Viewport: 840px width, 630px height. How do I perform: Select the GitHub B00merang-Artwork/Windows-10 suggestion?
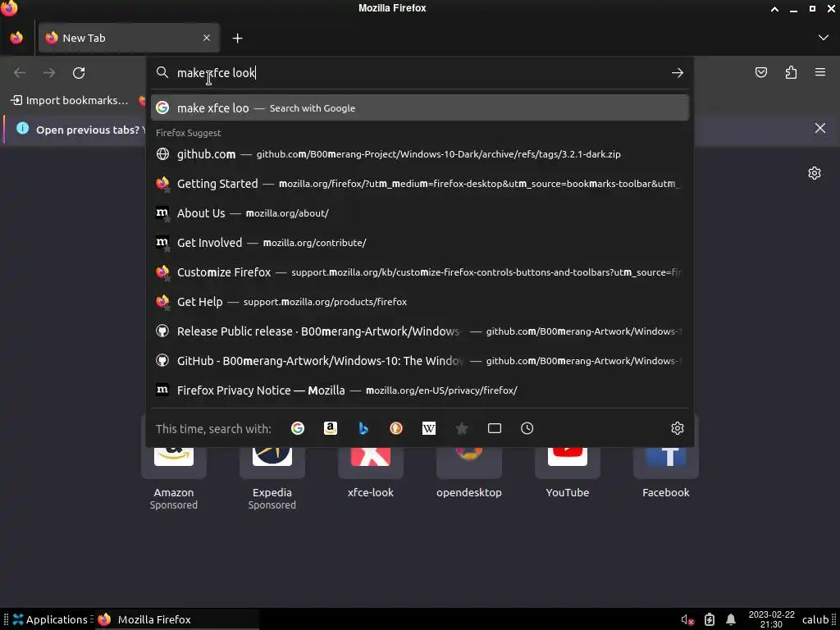point(419,361)
